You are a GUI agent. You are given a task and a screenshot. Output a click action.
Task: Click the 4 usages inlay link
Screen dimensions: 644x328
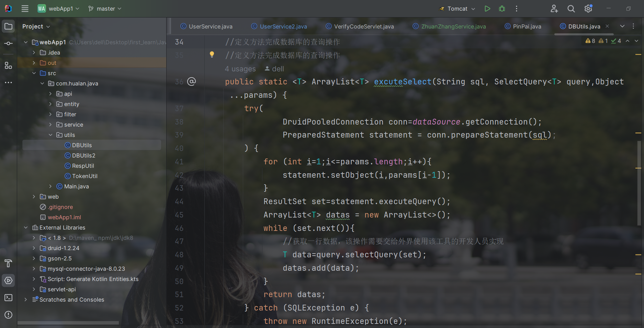pyautogui.click(x=240, y=69)
